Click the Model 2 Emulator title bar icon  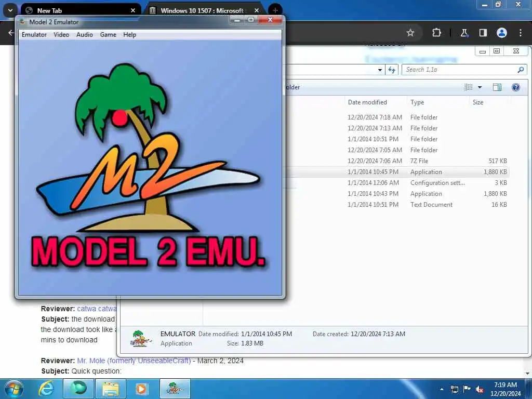point(22,22)
